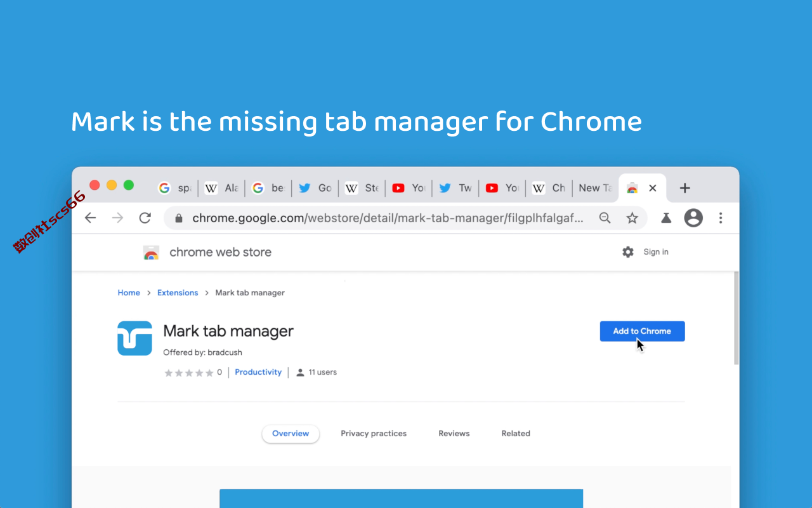Switch to the 'Ch' Wikipedia tab
Screen dimensions: 812x508
pyautogui.click(x=549, y=188)
